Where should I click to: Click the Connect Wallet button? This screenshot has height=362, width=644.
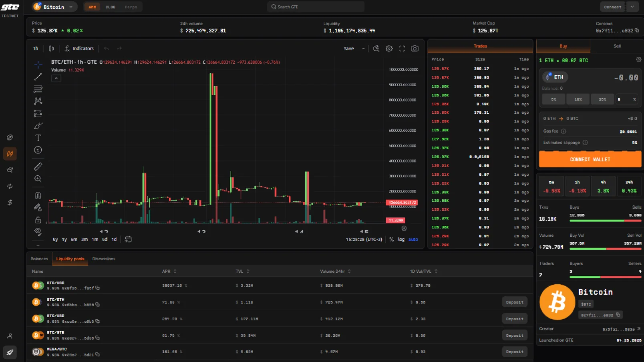click(590, 159)
